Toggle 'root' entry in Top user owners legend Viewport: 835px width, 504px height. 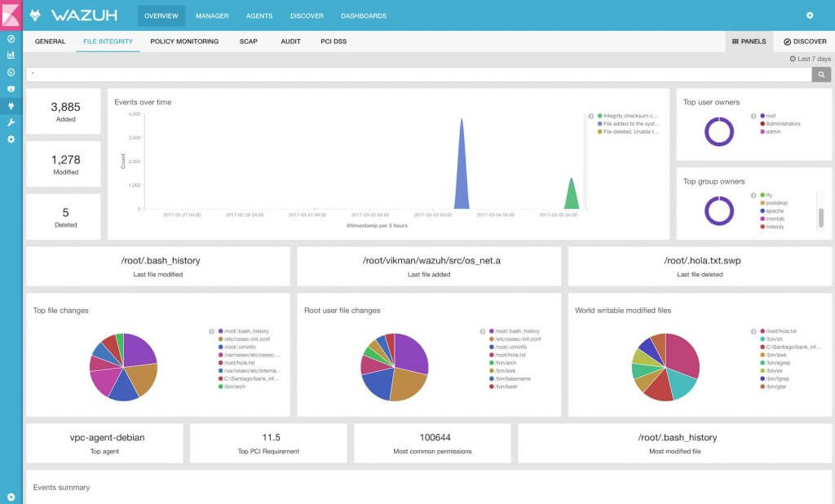pyautogui.click(x=770, y=116)
